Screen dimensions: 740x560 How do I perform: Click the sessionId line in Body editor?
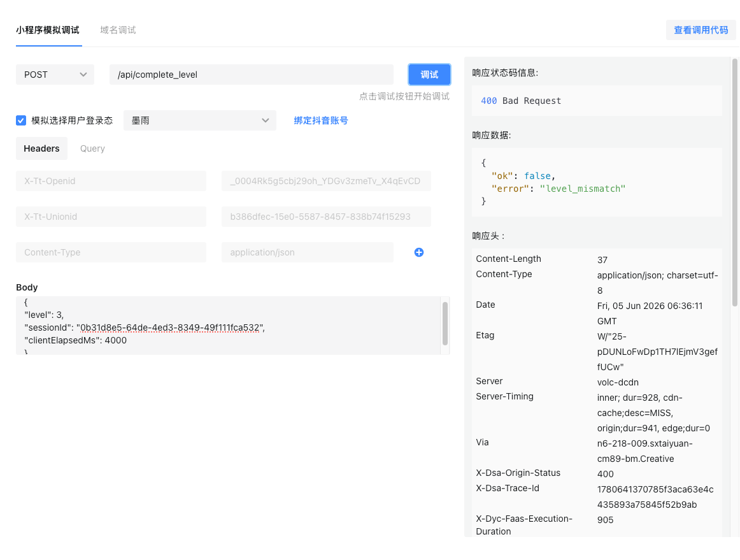click(145, 327)
